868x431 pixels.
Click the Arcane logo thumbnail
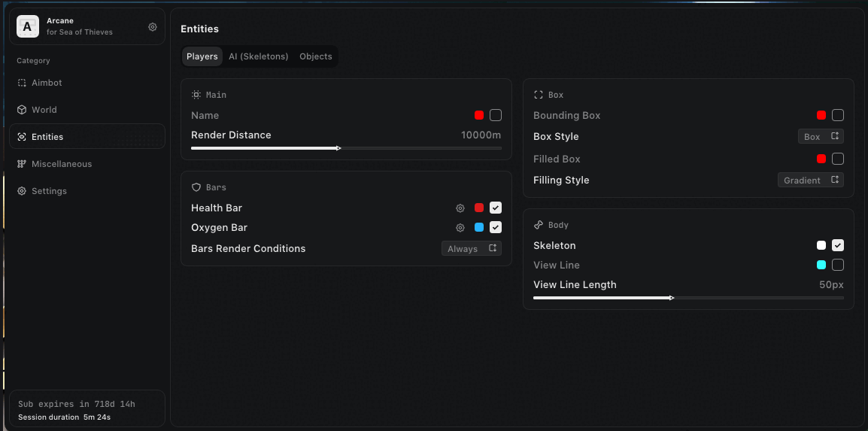pos(28,27)
